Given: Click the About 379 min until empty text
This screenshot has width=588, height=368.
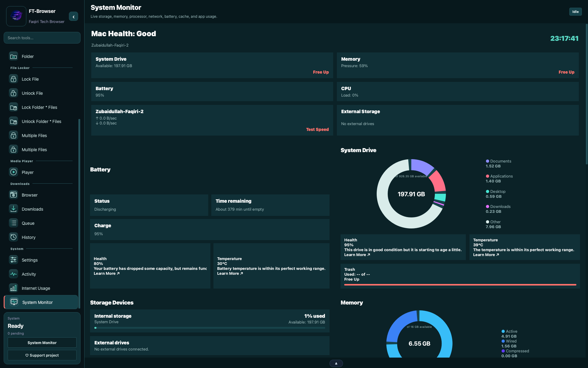Looking at the screenshot, I should [x=239, y=209].
